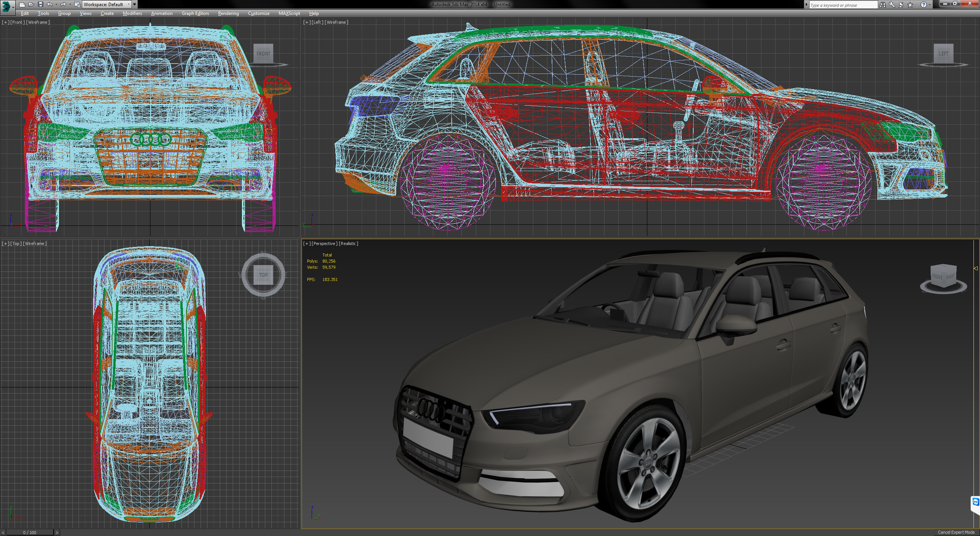
Task: Click the license key icon near the search bar
Action: (892, 5)
